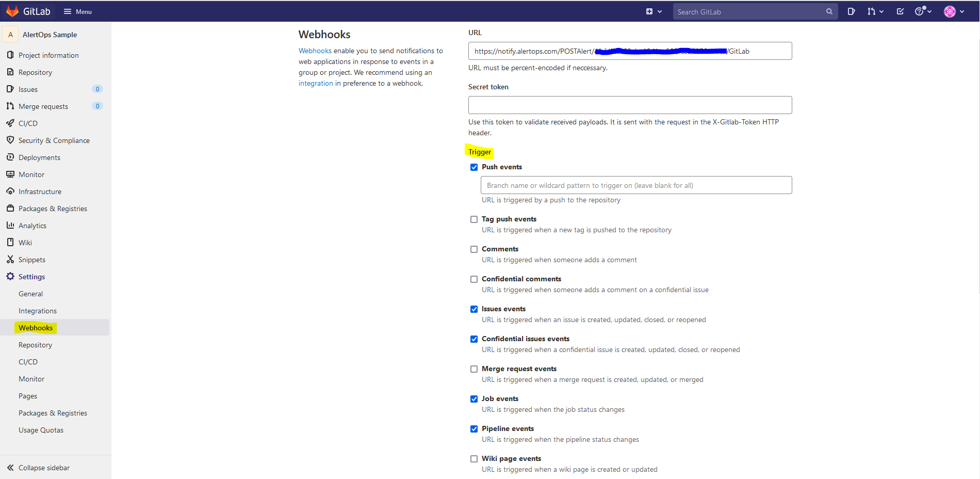Click the Snippets scissors icon
Screen dimensions: 980x479
point(10,260)
